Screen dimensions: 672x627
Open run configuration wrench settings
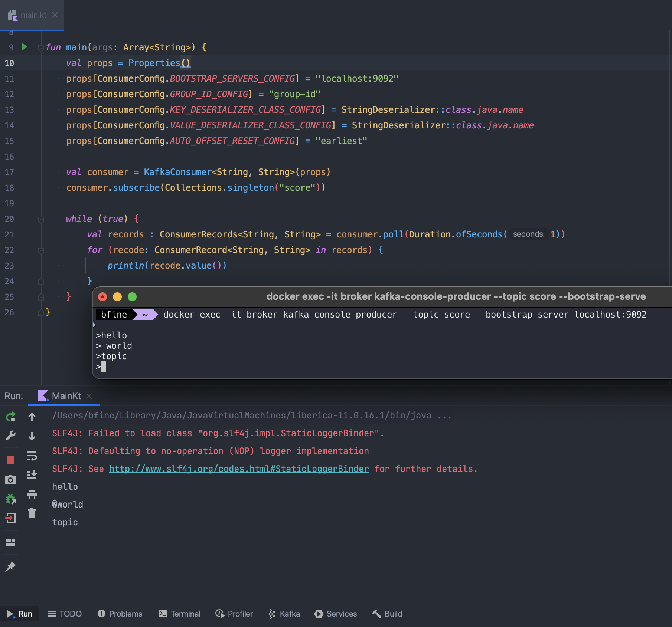(x=11, y=436)
